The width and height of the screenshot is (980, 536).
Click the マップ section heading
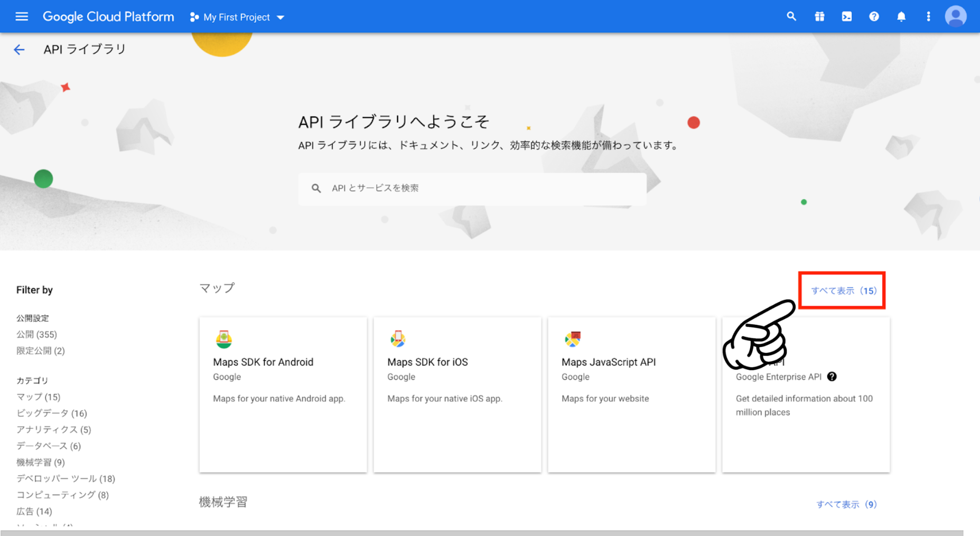tap(217, 288)
